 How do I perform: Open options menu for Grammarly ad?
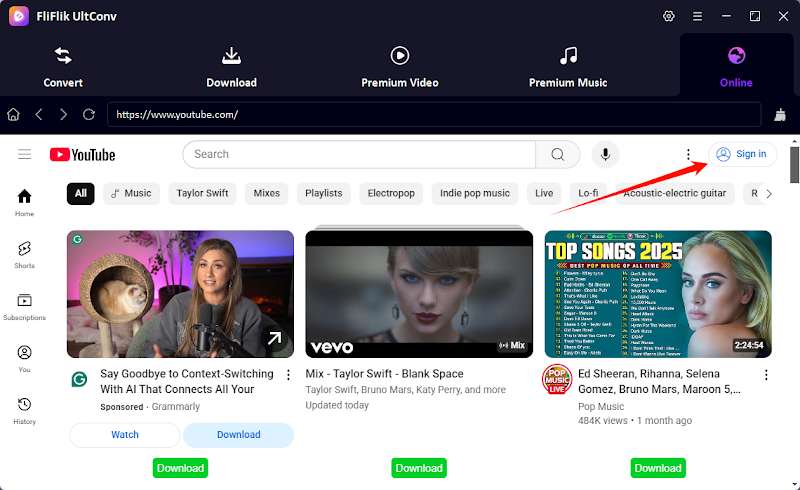tap(288, 375)
